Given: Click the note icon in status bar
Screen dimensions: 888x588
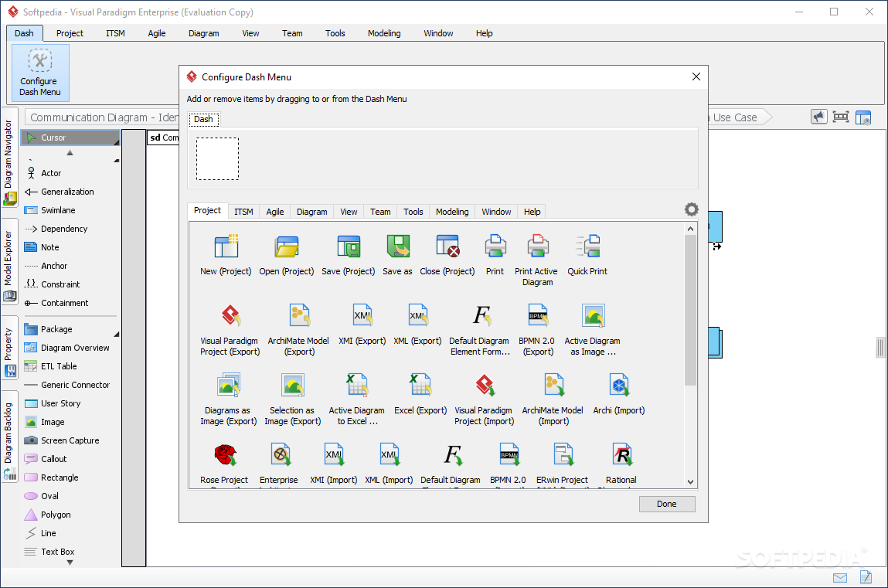Looking at the screenshot, I should coord(866,576).
